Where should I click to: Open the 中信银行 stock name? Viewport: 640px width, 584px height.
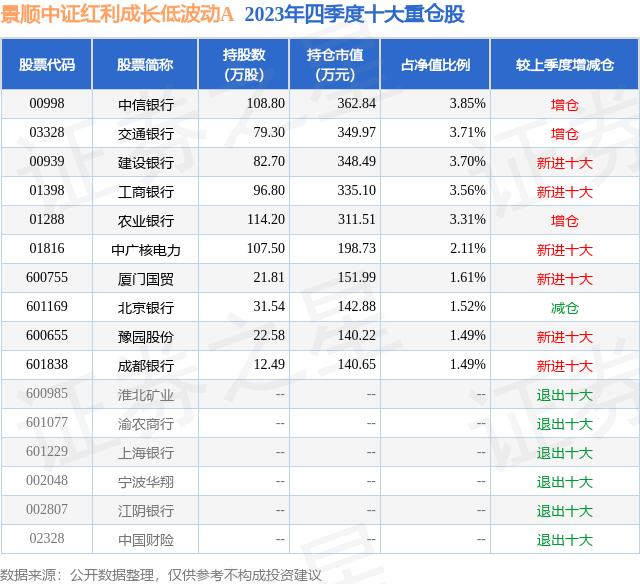coord(146,105)
